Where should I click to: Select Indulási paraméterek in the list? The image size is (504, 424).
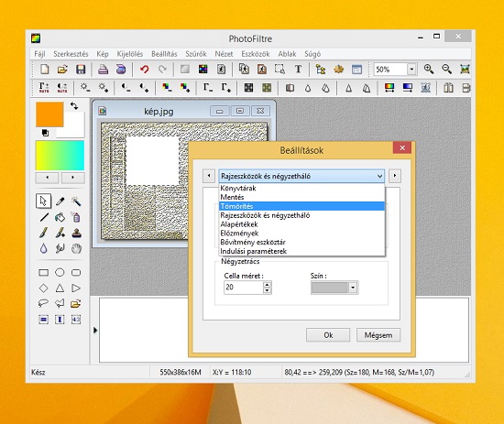click(301, 251)
